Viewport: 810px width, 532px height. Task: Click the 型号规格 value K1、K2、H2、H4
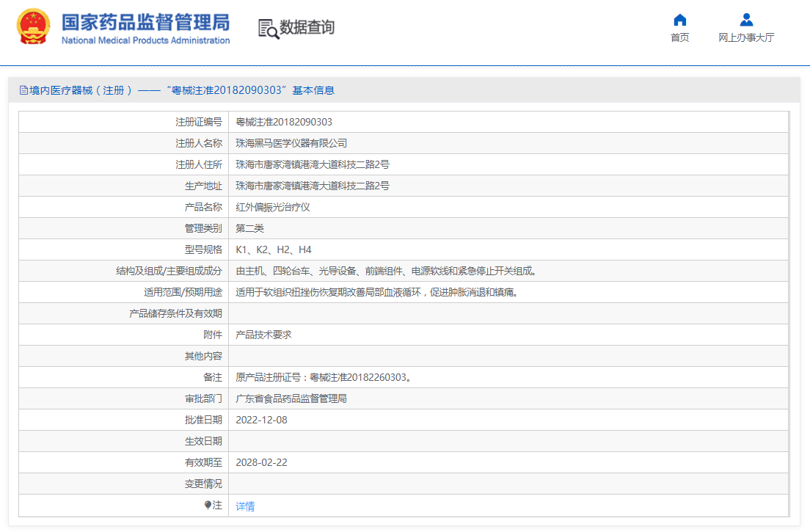click(x=274, y=249)
